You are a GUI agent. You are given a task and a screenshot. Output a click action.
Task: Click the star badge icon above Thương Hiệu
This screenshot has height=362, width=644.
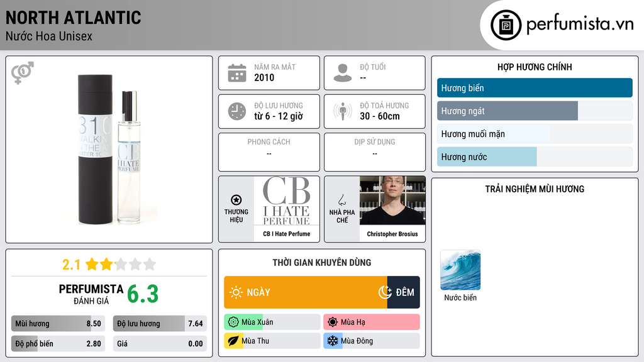236,200
